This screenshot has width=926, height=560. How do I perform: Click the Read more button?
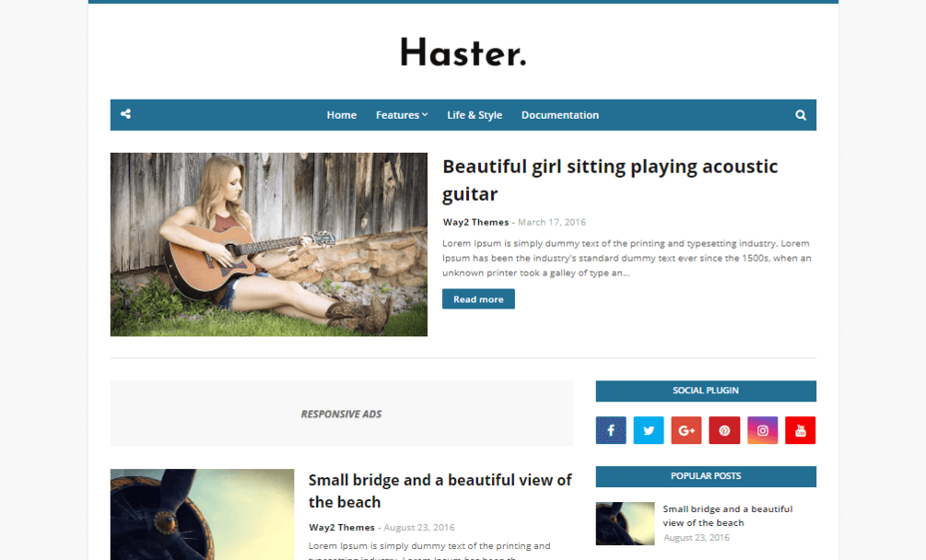click(478, 299)
